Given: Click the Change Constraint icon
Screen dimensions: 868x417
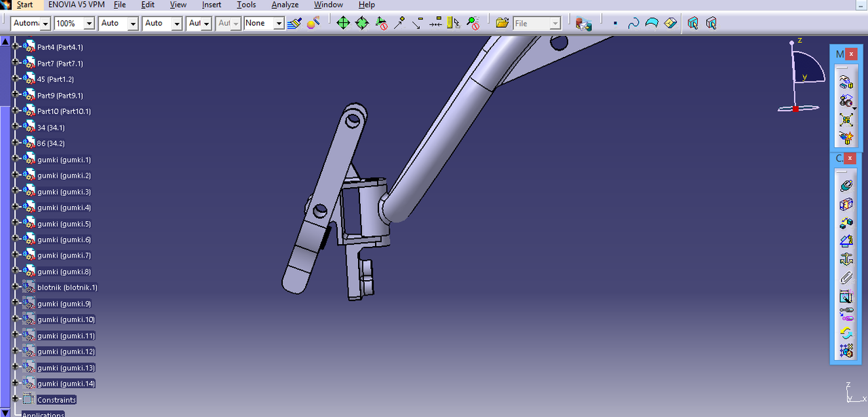Looking at the screenshot, I should coord(846,332).
